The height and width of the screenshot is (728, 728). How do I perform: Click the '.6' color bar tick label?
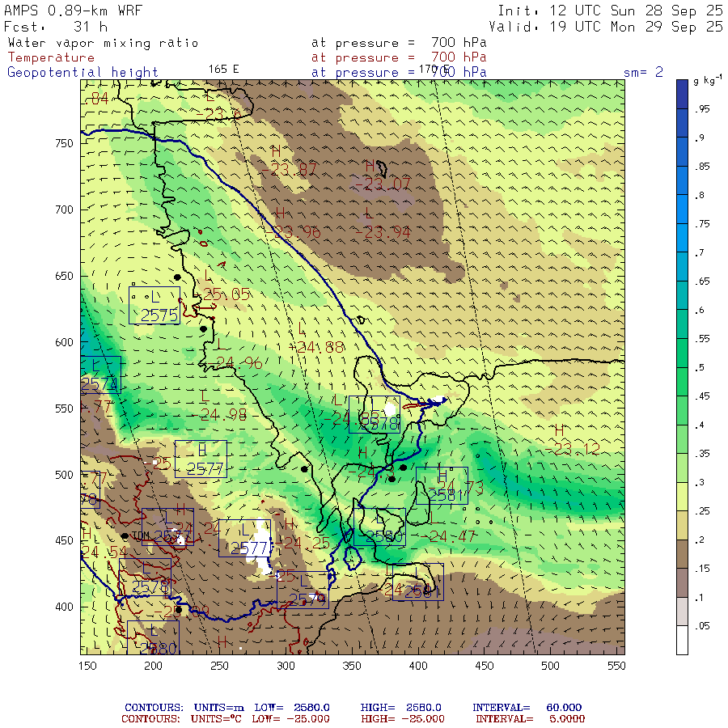tap(700, 310)
